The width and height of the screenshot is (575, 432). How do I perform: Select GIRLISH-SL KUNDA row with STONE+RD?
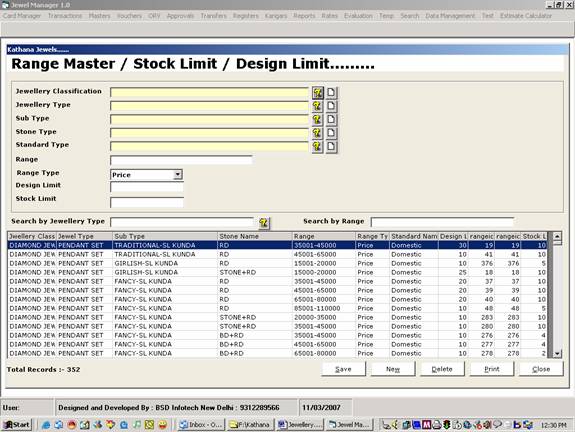(277, 272)
